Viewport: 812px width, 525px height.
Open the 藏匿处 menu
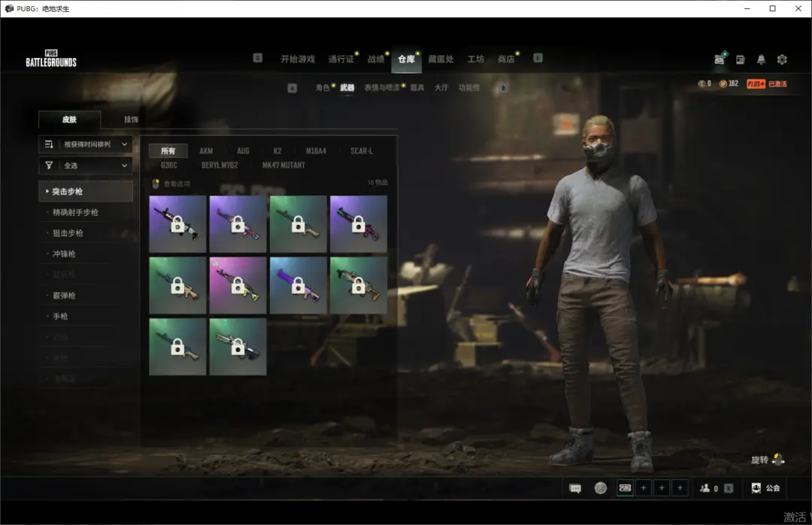pos(441,59)
